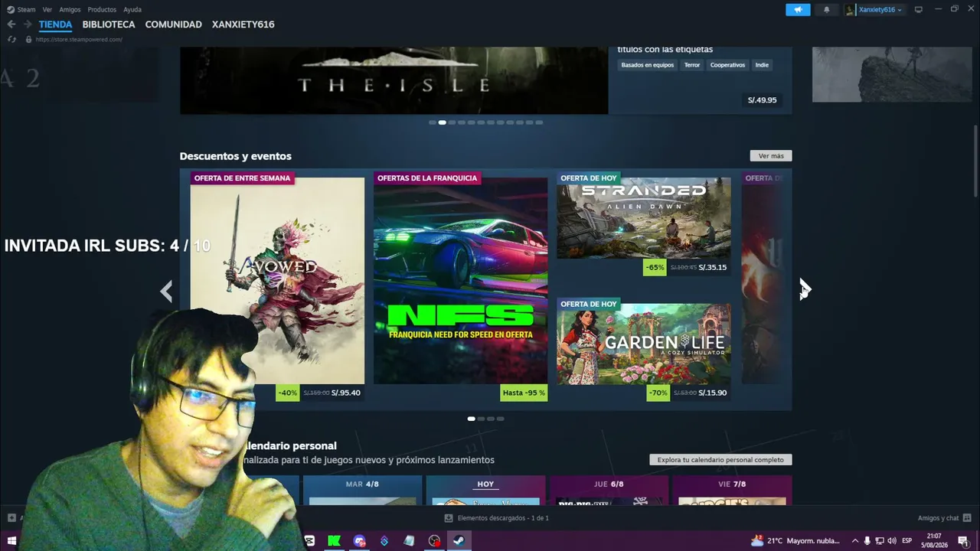Open the Kick taskbar icon

click(x=334, y=541)
